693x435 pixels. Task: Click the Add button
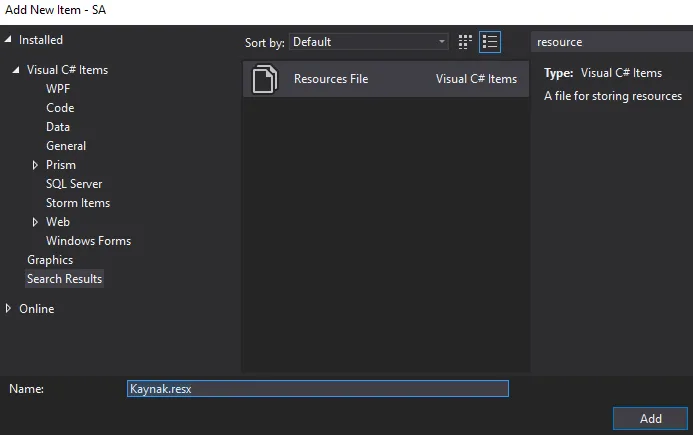click(650, 418)
